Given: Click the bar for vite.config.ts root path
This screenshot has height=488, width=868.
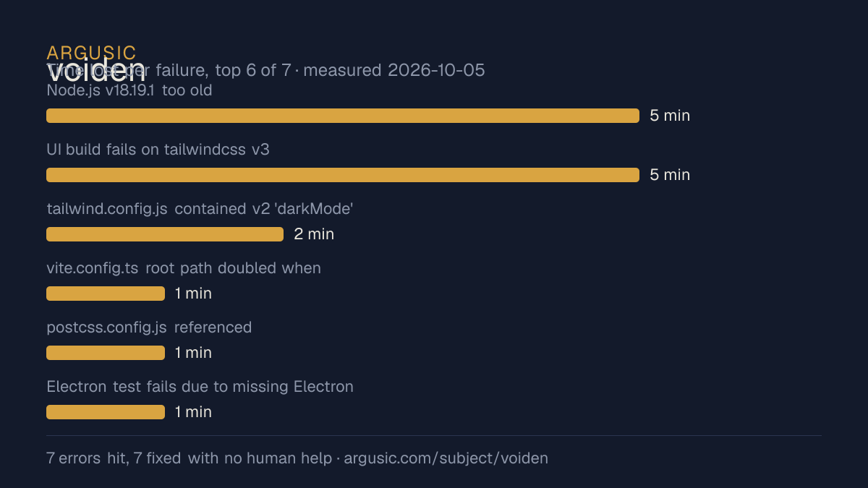Looking at the screenshot, I should click(106, 294).
